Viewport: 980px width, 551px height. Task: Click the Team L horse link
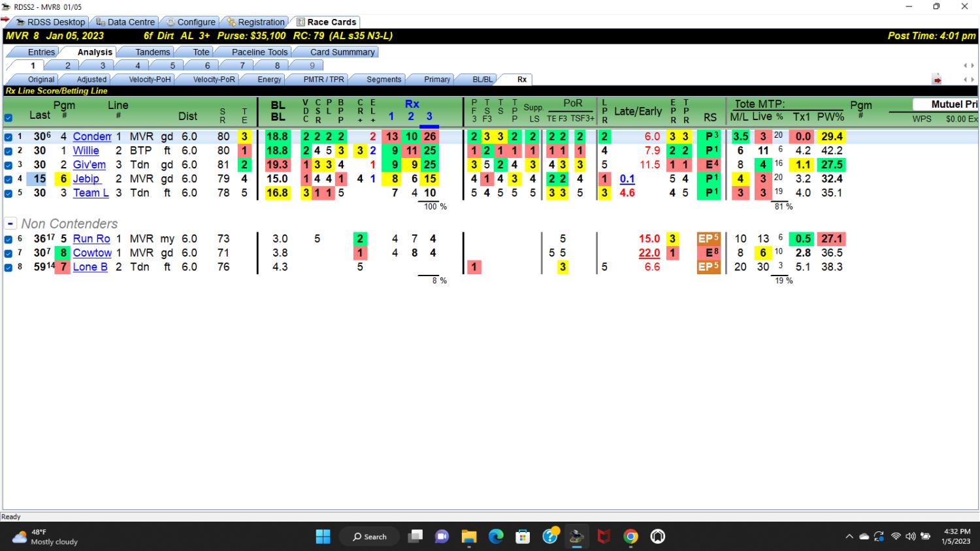click(x=91, y=193)
